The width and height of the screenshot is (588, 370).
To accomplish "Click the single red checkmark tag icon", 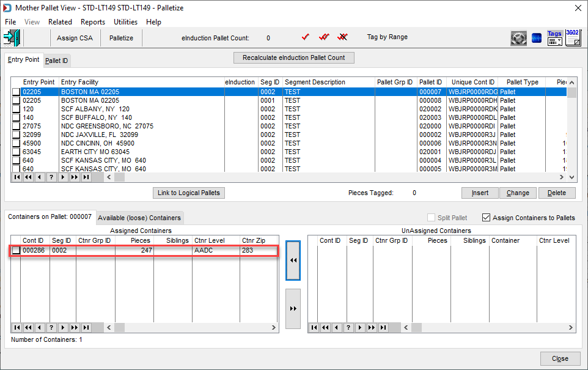I will click(305, 37).
